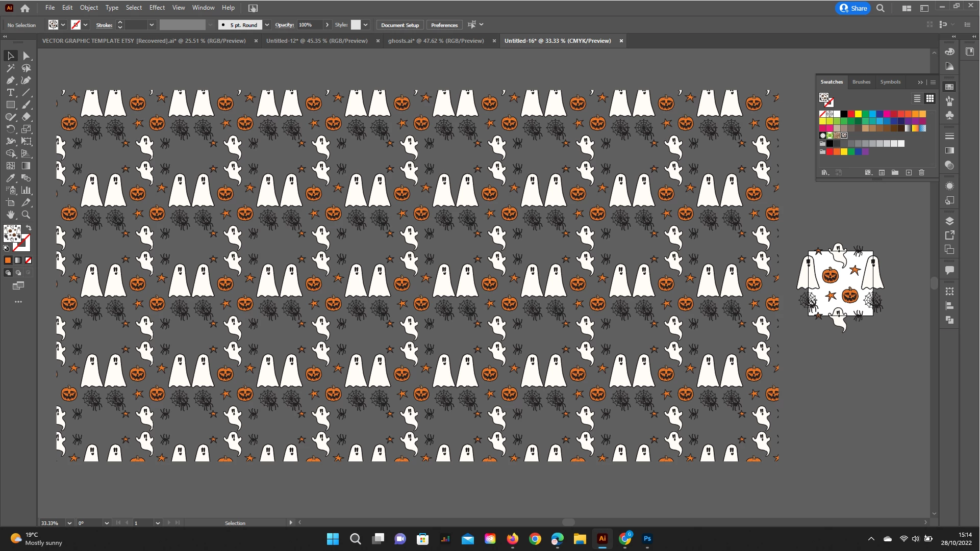Expand the zoom level dropdown in the status bar
Viewport: 980px width, 551px height.
[69, 523]
